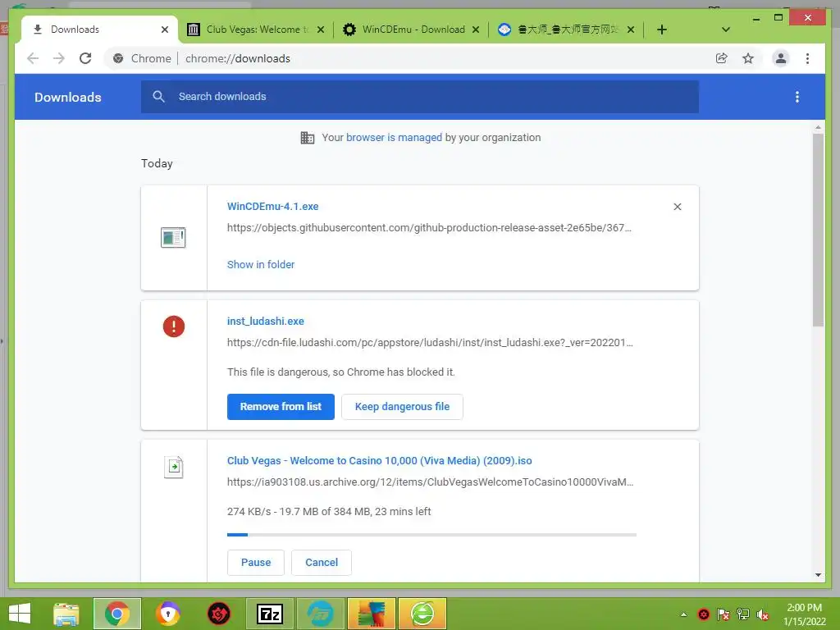Expand the tab search dropdown chevron

(725, 30)
